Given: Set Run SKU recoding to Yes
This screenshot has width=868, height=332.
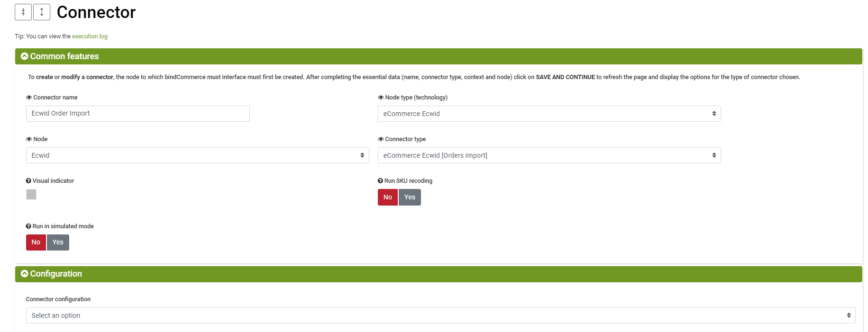Looking at the screenshot, I should (410, 197).
